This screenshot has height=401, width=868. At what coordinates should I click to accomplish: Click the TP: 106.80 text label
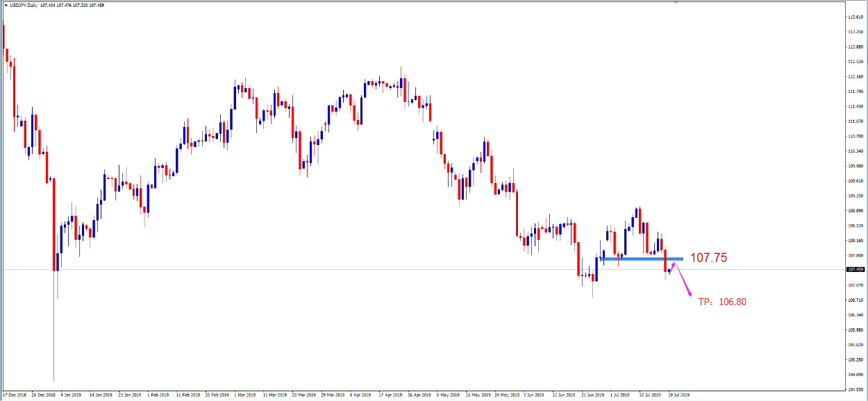pyautogui.click(x=722, y=302)
